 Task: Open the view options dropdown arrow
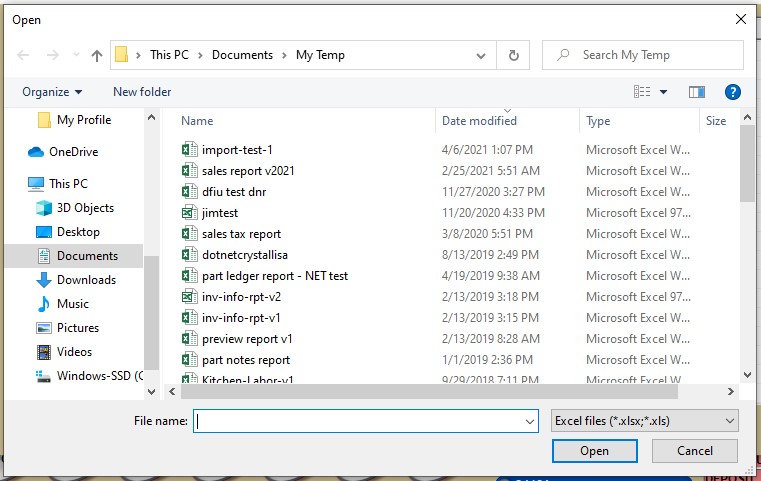tap(663, 92)
